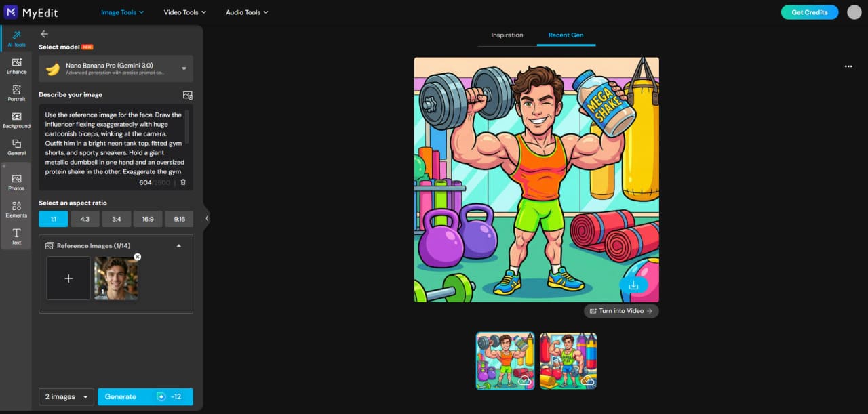
Task: Select the 3:4 aspect ratio
Action: point(117,219)
